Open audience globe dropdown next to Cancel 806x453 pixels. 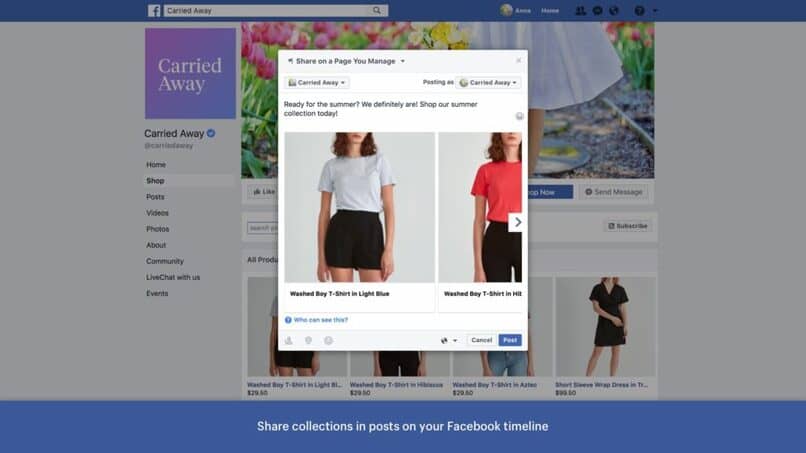point(449,340)
